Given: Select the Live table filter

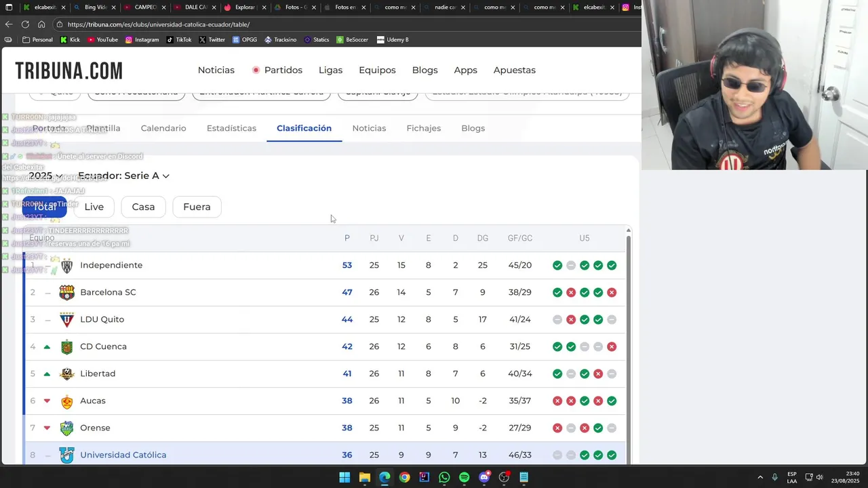Looking at the screenshot, I should (x=94, y=207).
